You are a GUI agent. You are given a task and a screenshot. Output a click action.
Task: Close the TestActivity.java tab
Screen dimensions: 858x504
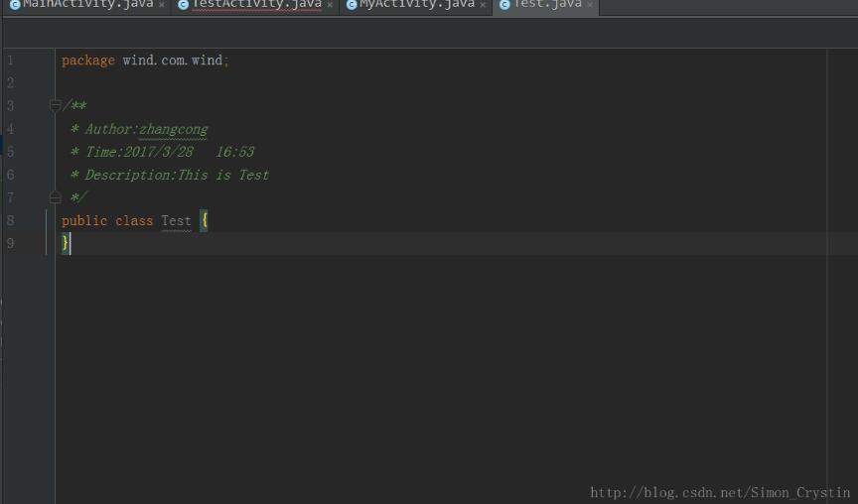coord(330,5)
